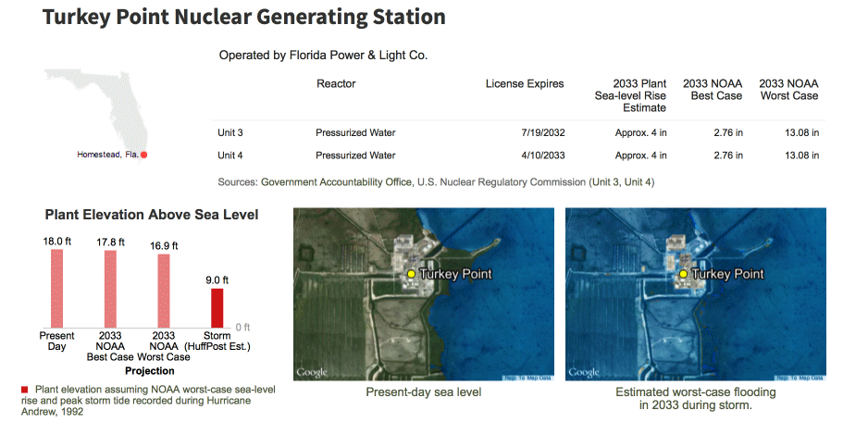Click the Hurricane Andrew legend description text

click(148, 401)
